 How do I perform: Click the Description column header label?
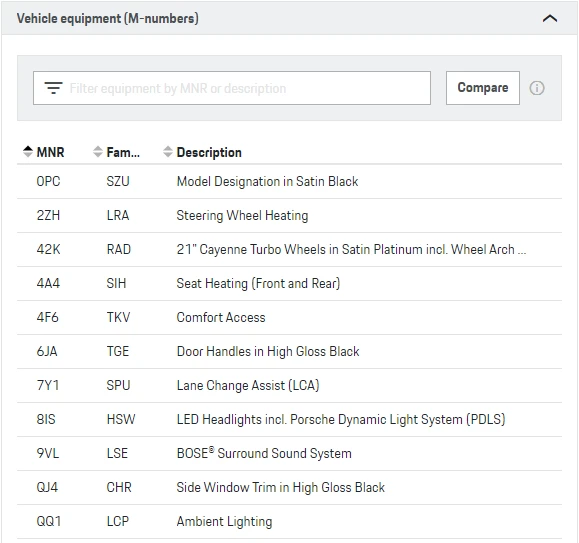[209, 152]
